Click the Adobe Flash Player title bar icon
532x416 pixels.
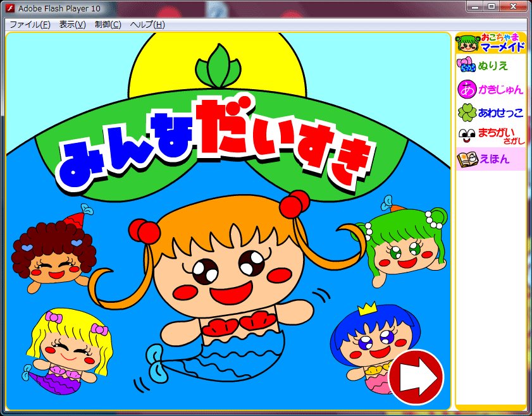pos(10,8)
